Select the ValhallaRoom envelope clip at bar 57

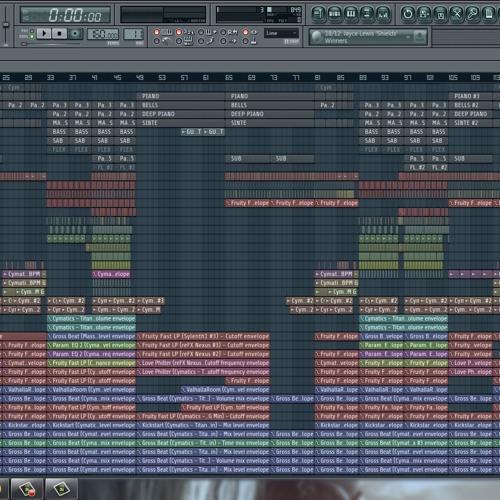click(x=225, y=390)
